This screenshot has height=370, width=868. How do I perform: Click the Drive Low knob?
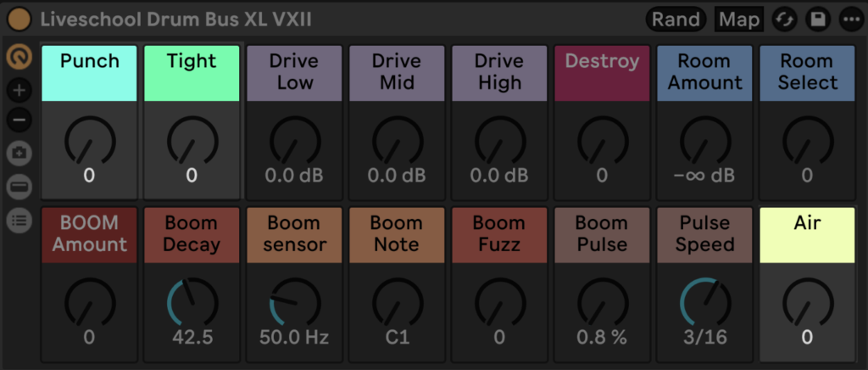[x=294, y=142]
